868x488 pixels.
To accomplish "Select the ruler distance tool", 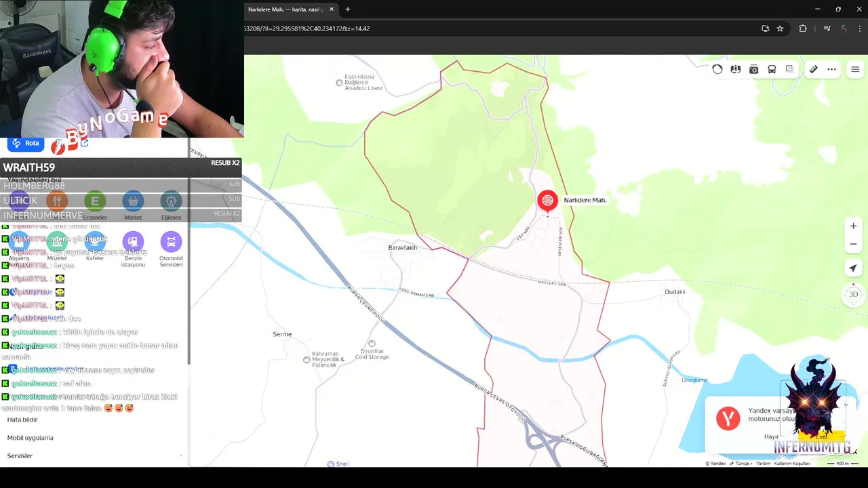I will pyautogui.click(x=814, y=69).
